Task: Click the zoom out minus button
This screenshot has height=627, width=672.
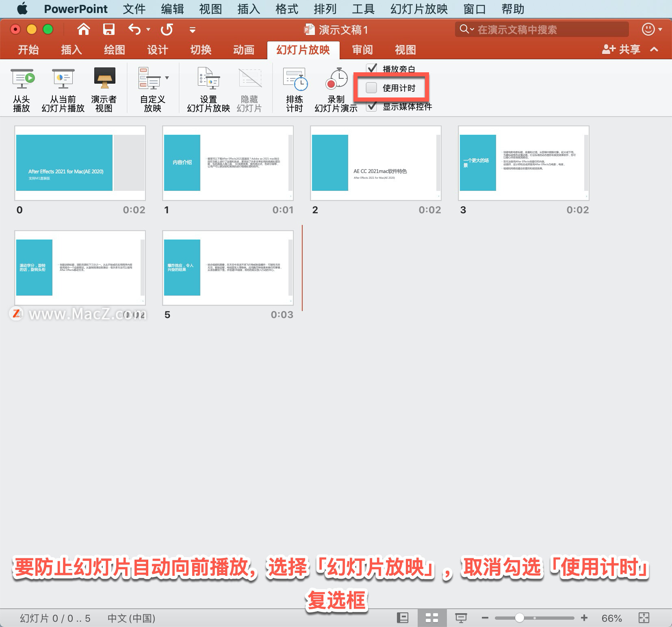Action: click(x=485, y=618)
